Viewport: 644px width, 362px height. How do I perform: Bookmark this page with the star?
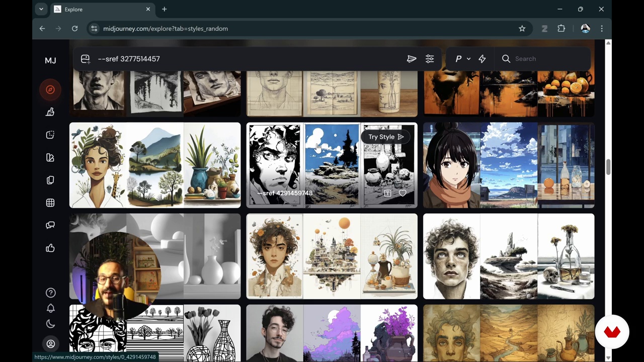point(522,29)
